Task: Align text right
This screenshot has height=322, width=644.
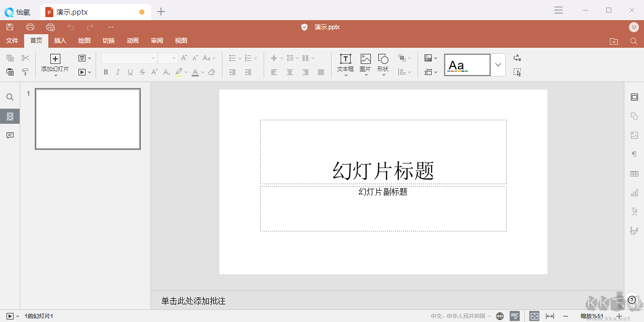Action: click(305, 72)
